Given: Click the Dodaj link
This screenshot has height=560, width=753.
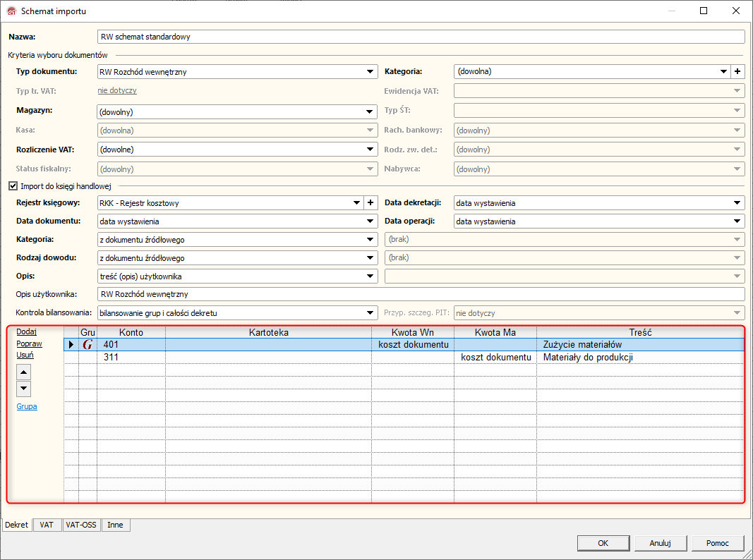Looking at the screenshot, I should (26, 331).
